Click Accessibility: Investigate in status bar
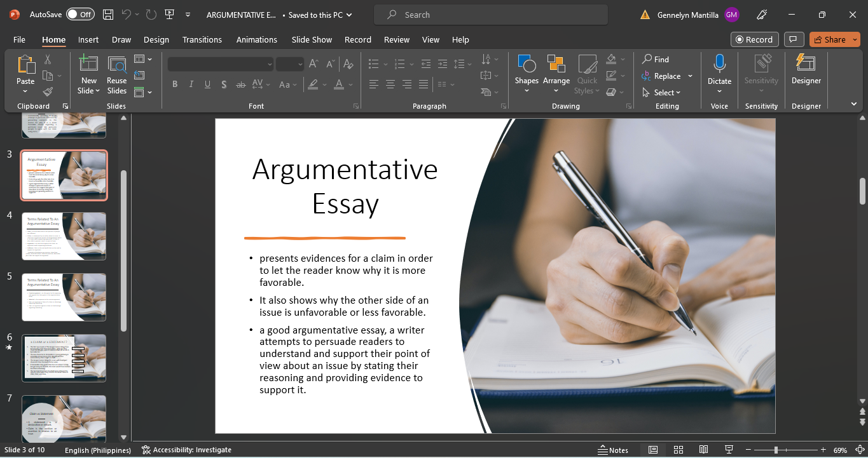Screen dimensions: 868x458 [x=186, y=450]
